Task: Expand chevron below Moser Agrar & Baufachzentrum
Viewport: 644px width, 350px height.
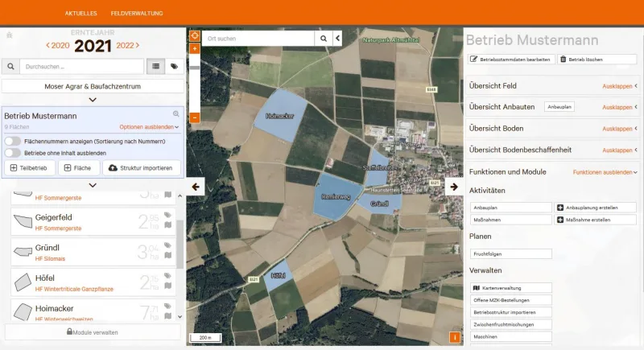Action: click(93, 100)
